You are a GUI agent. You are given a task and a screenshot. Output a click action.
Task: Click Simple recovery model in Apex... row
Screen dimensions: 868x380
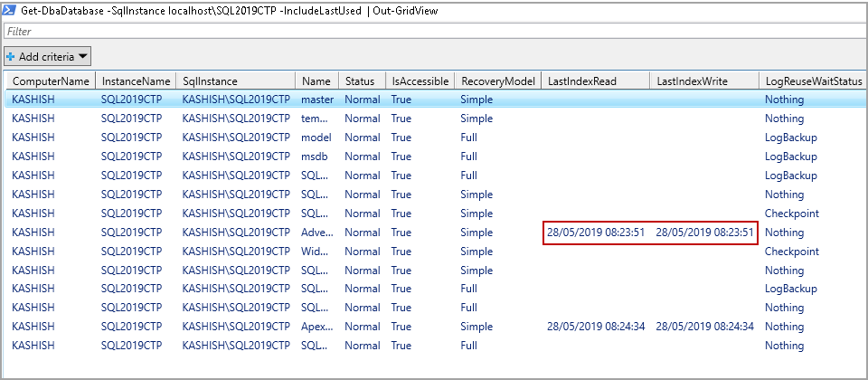(x=476, y=327)
